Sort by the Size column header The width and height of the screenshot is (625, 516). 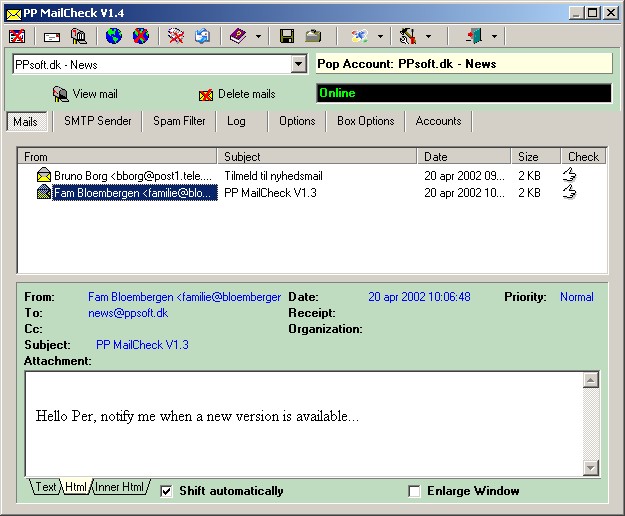coord(536,157)
